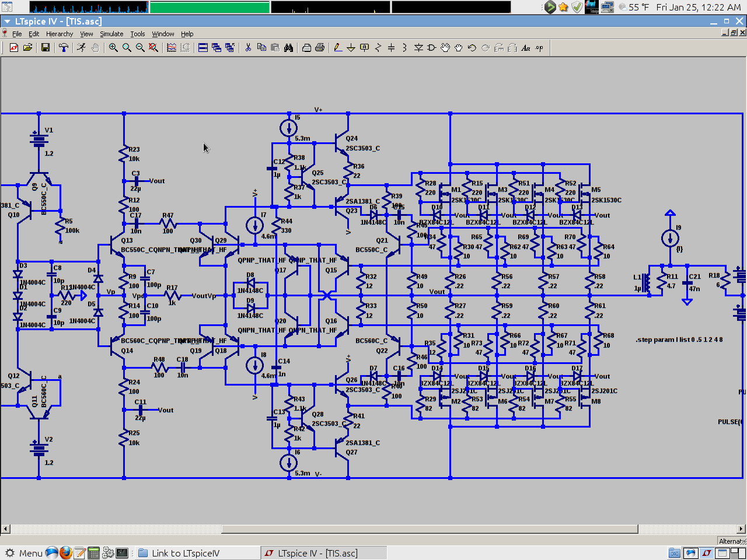
Task: Click the .step param I list directive
Action: tap(679, 339)
